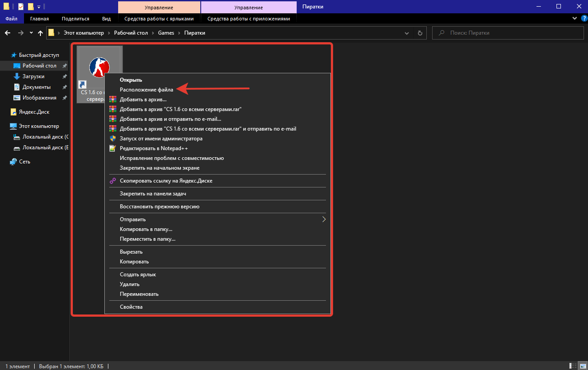Open the Network item in sidebar

(x=24, y=162)
